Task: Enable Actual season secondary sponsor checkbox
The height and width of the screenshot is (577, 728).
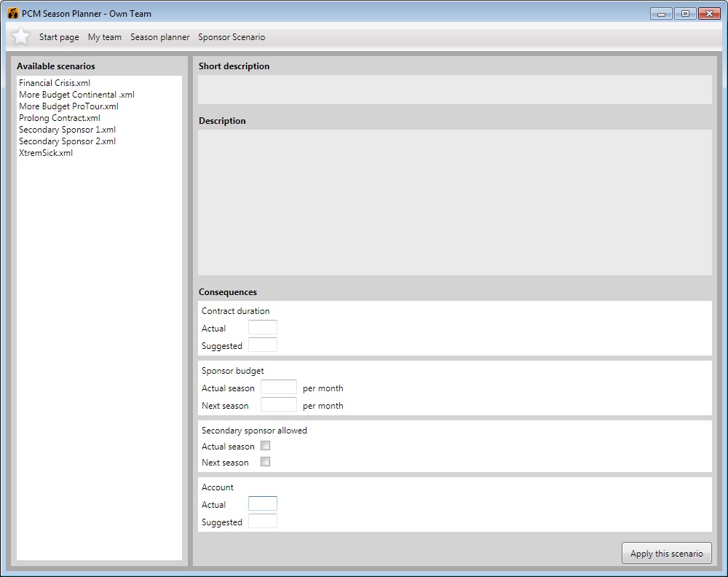Action: pos(266,446)
